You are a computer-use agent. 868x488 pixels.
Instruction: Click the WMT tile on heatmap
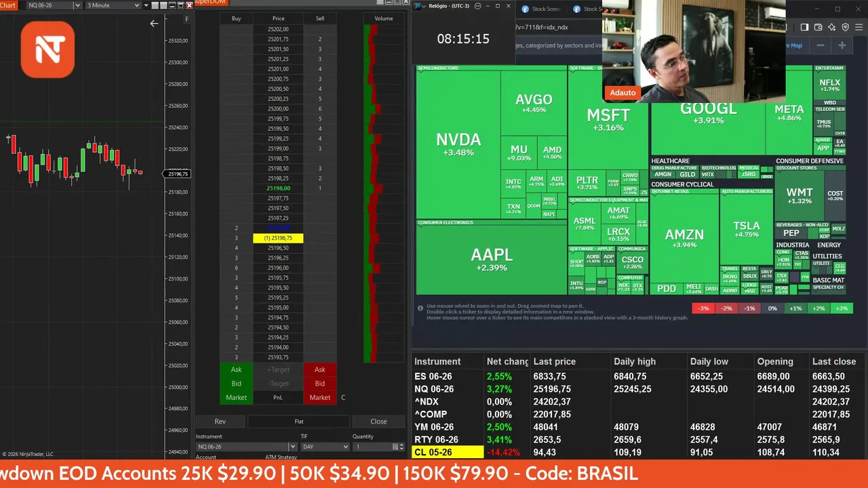pos(800,196)
